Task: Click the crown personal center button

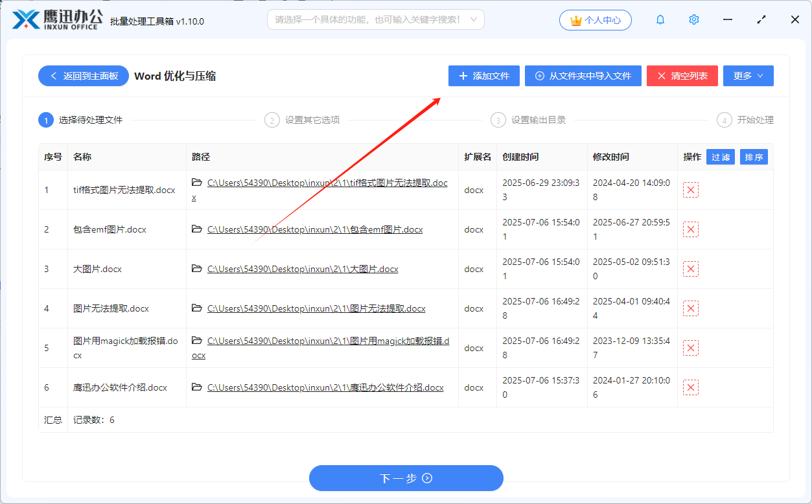Action: point(596,20)
